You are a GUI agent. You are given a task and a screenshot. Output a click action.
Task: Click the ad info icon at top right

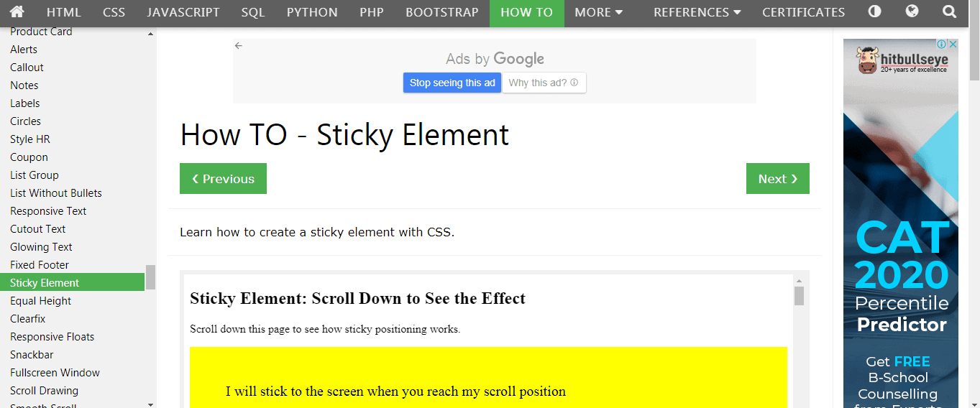[943, 44]
